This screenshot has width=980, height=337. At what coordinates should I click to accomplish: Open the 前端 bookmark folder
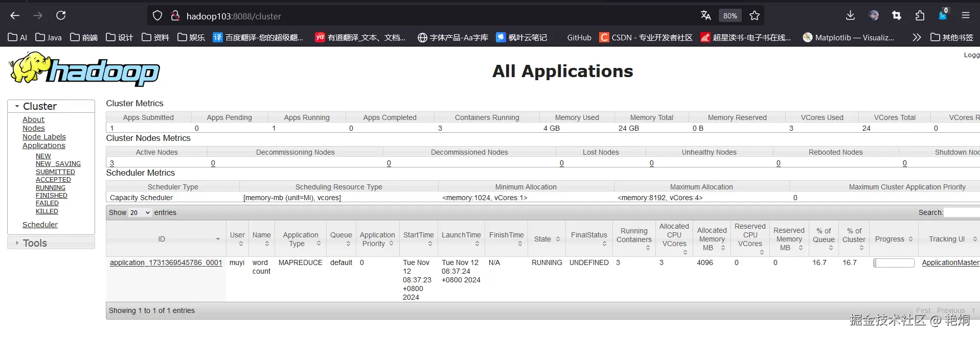coord(84,37)
